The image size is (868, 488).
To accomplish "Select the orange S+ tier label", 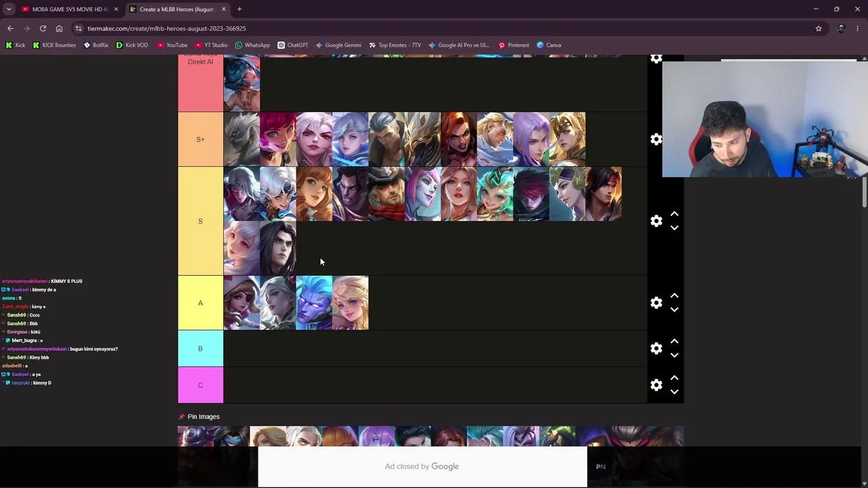I will tap(200, 139).
